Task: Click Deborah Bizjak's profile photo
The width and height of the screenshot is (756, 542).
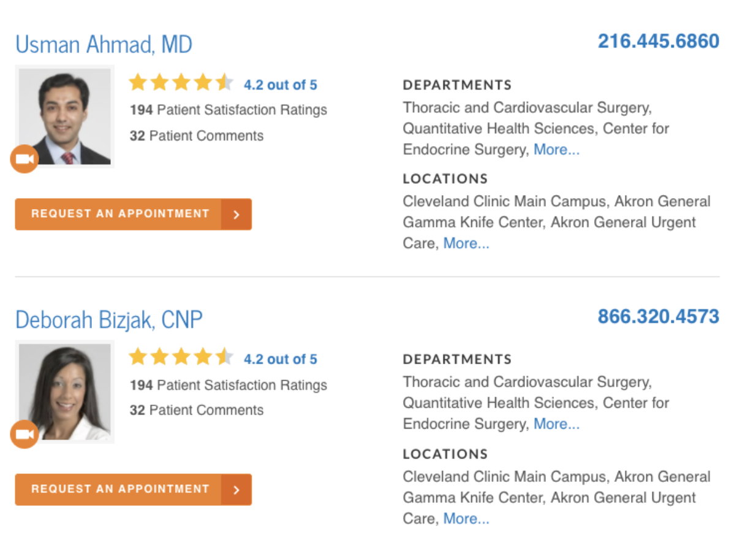Action: pos(65,391)
